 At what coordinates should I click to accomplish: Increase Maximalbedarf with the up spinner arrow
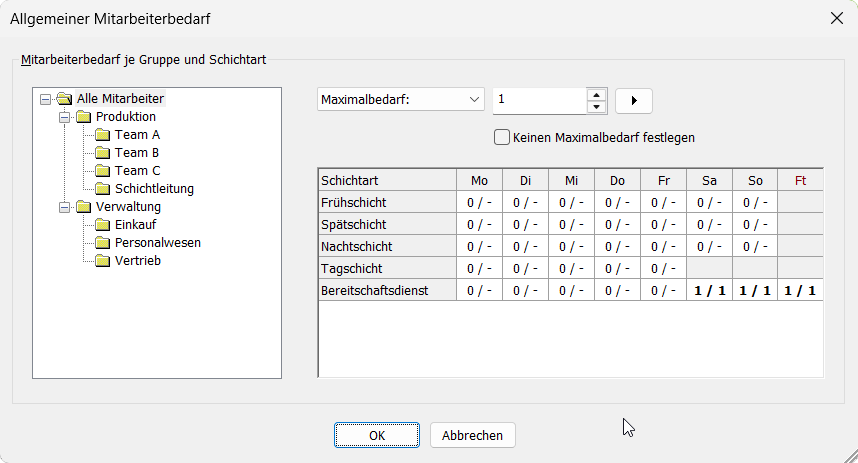pos(596,95)
